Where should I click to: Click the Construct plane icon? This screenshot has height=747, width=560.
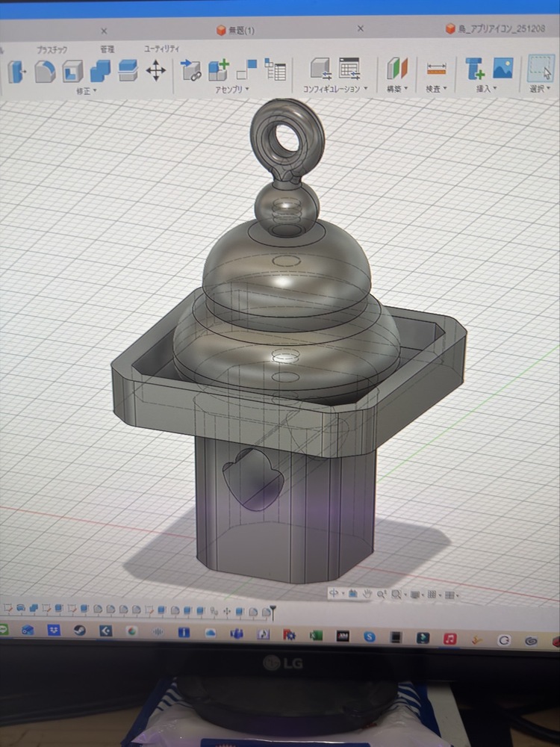tap(397, 69)
